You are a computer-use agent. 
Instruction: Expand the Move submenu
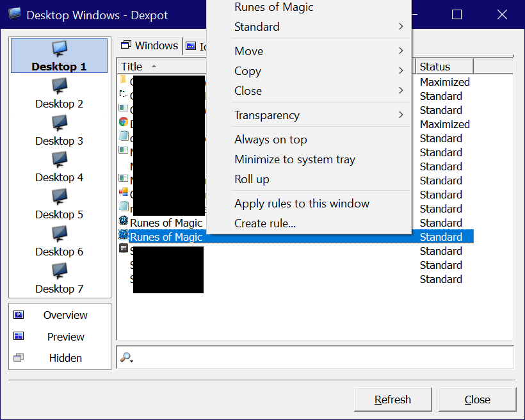point(248,51)
